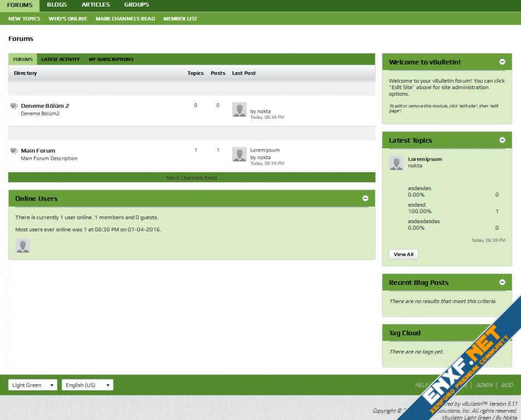Viewport: 521px width, 420px height.
Task: Open the English (US) language dropdown
Action: pos(87,385)
